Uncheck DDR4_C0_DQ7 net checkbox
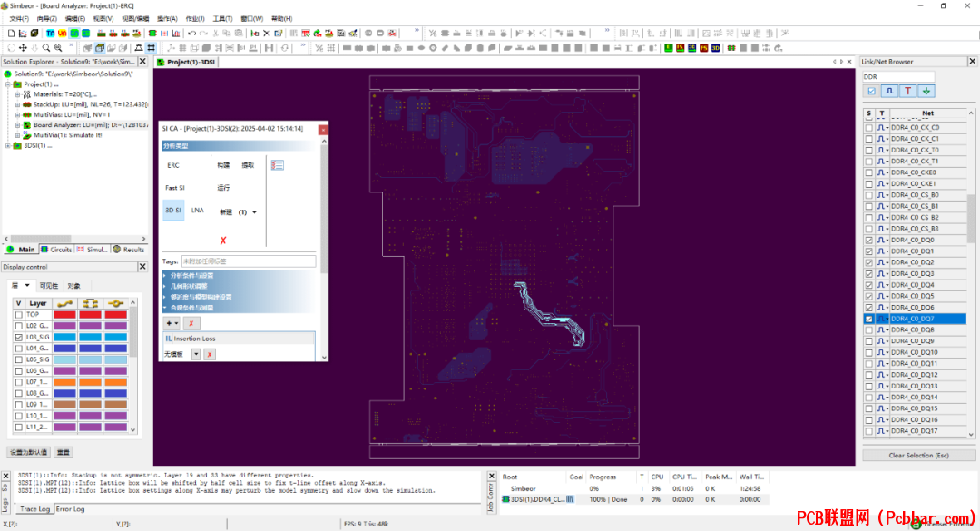The width and height of the screenshot is (980, 531). coord(868,319)
